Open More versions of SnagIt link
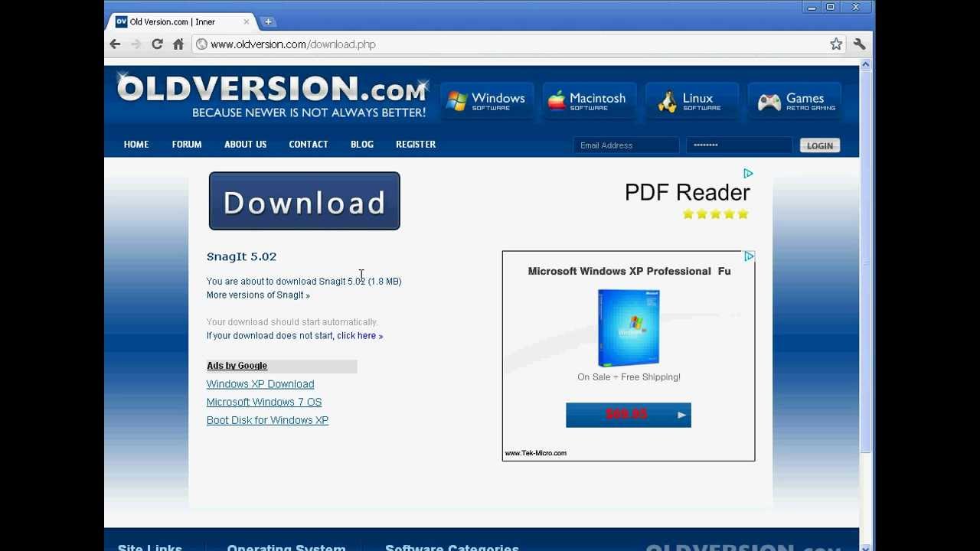 tap(258, 295)
